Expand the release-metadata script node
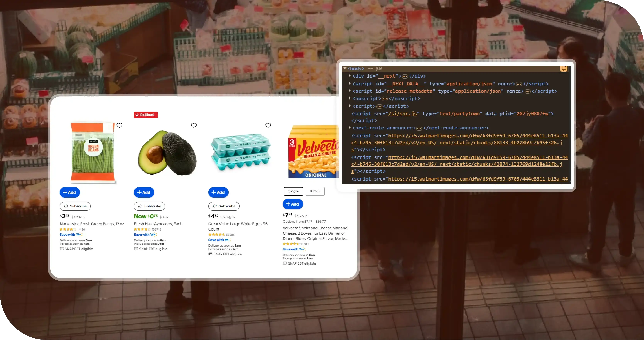This screenshot has width=644, height=340. [350, 91]
